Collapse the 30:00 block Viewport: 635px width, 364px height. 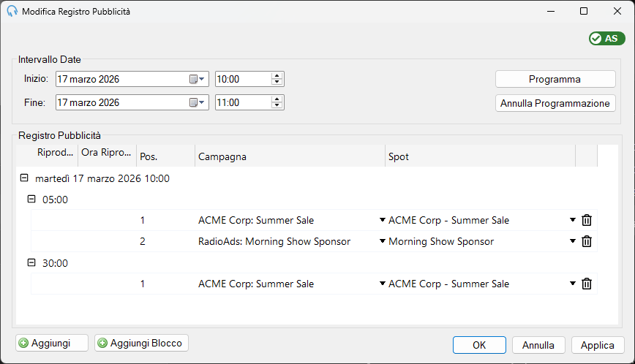point(31,262)
